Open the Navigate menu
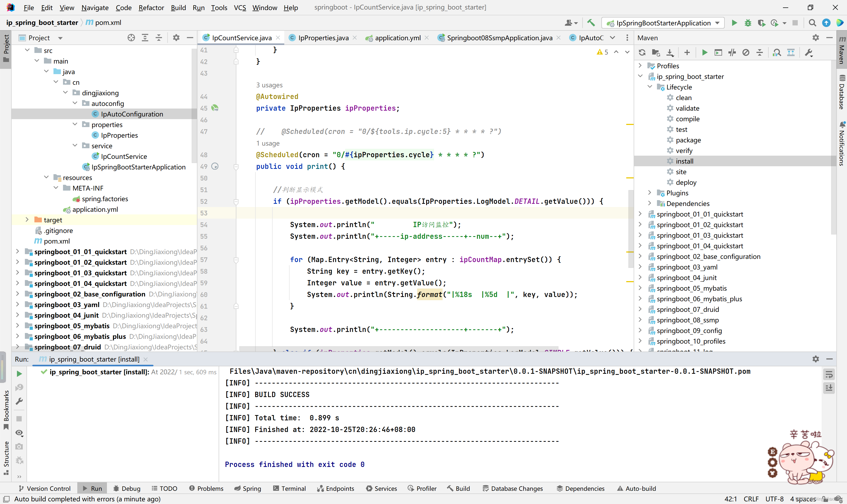The height and width of the screenshot is (504, 847). [x=95, y=7]
